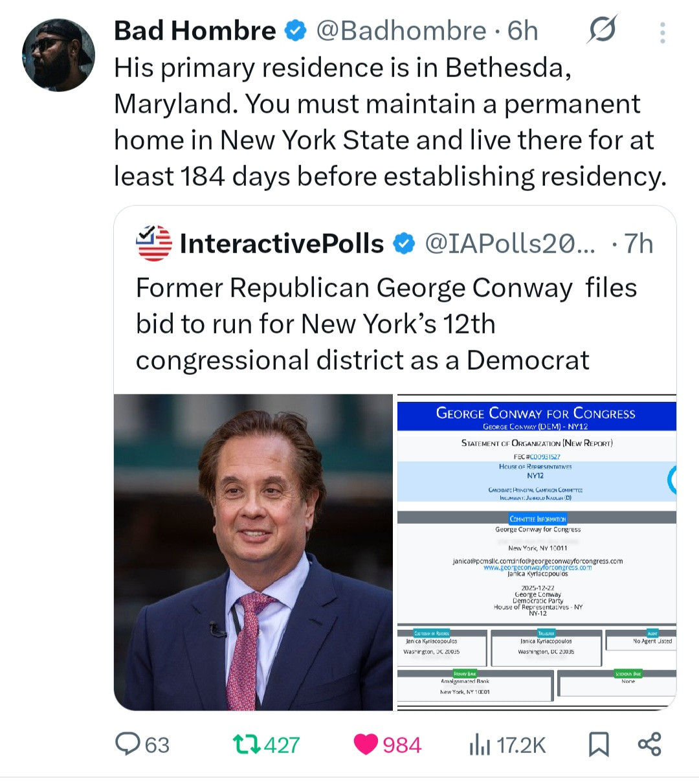Tap the 6h timestamp on tweet

(522, 30)
